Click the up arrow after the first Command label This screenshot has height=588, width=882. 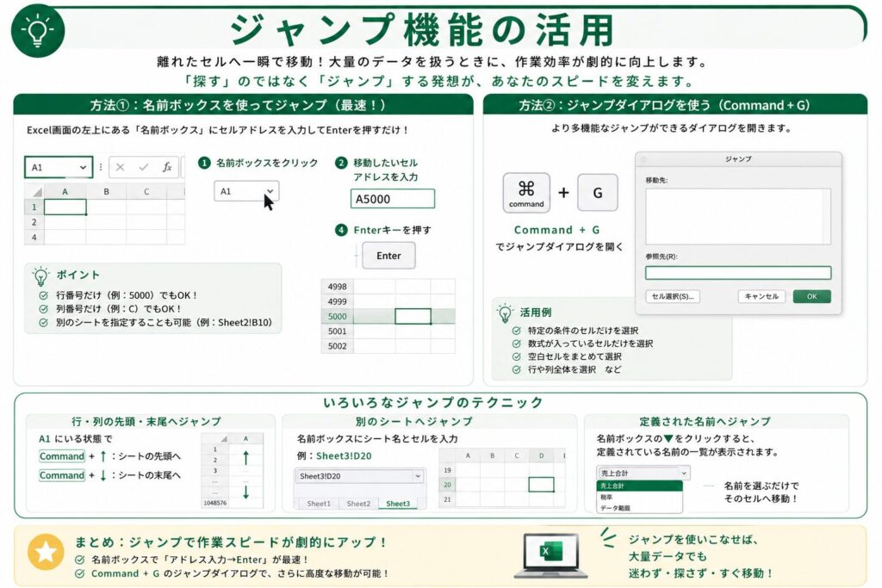[103, 456]
